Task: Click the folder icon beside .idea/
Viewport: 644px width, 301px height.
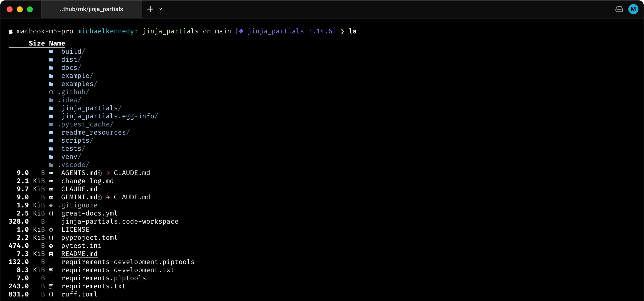Action: [51, 100]
